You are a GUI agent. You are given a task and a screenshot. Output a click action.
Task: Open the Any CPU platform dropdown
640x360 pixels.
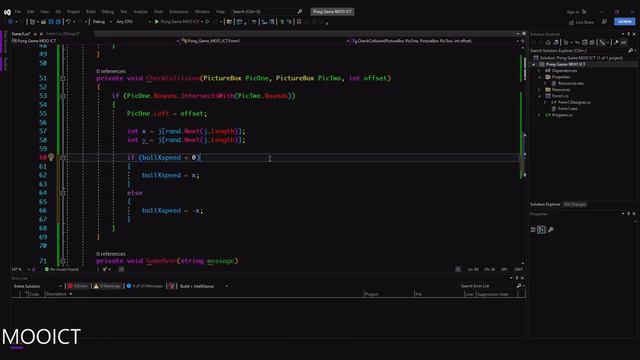(x=133, y=22)
